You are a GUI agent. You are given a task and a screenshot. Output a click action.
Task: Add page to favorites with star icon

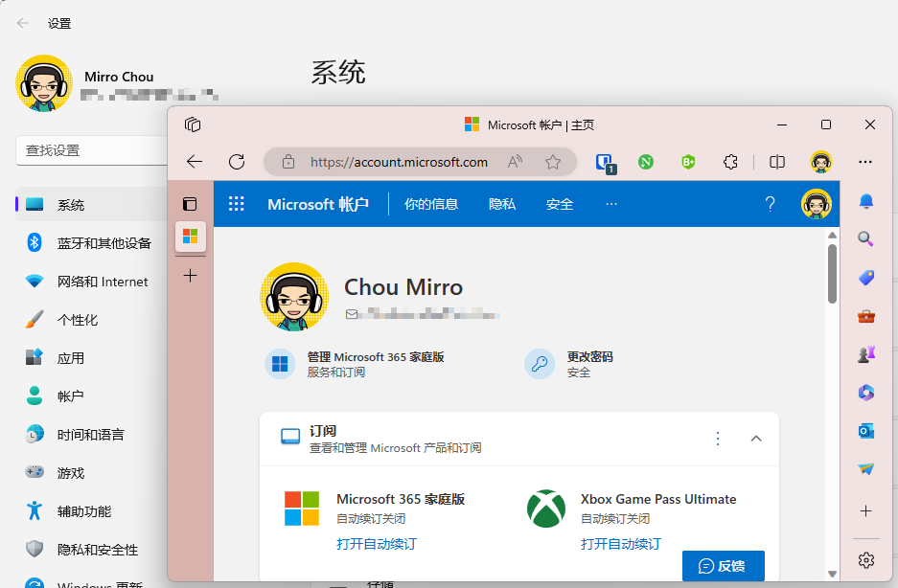[553, 162]
